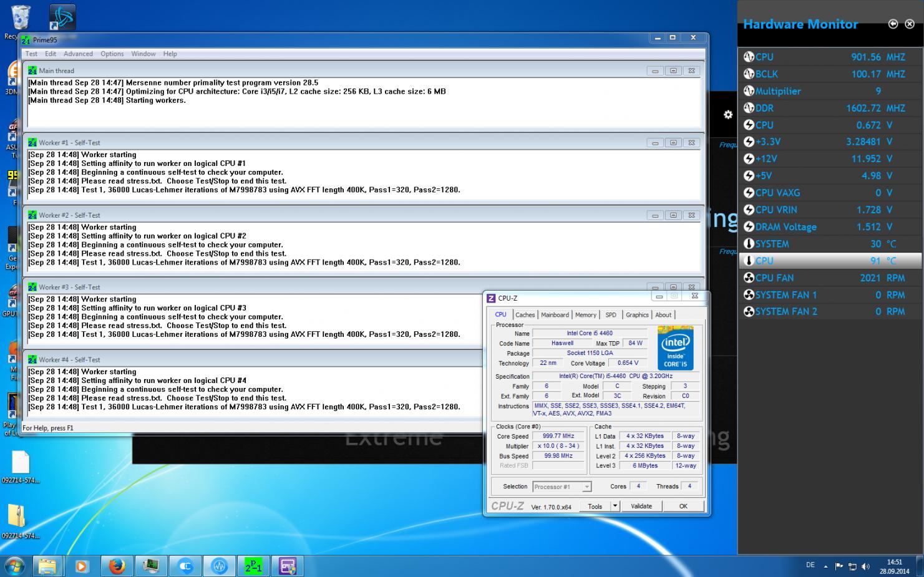Image resolution: width=924 pixels, height=577 pixels.
Task: Click the settings gear icon beside Hardware Monitor
Action: [x=727, y=115]
